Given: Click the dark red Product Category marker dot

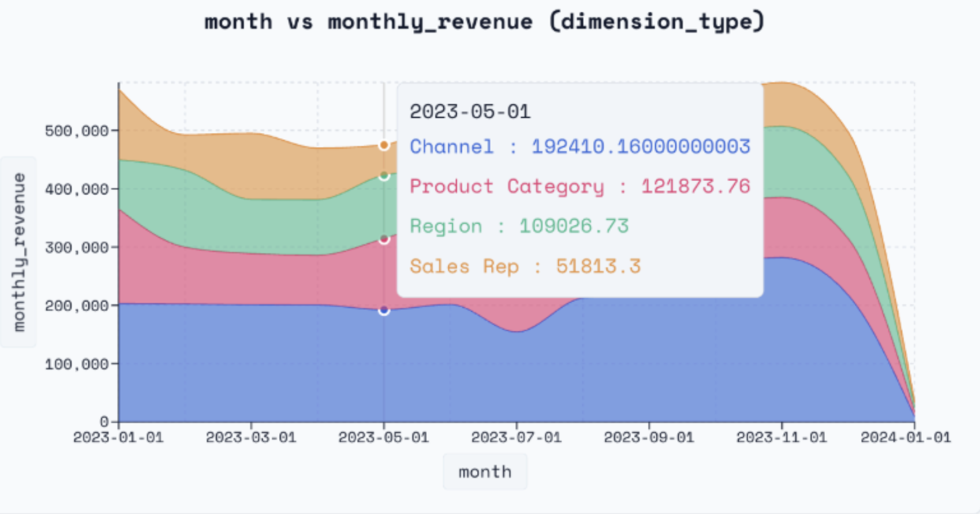Looking at the screenshot, I should point(384,239).
